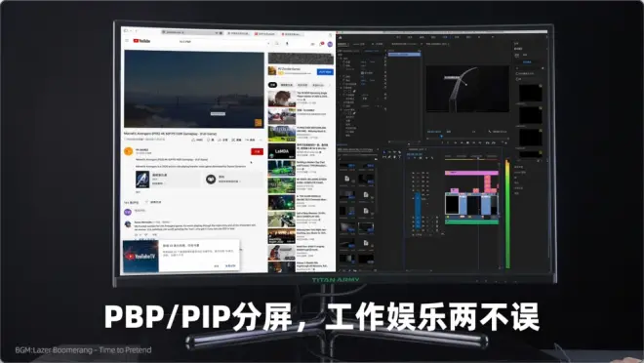Click the Marvel's Avengers game card icon
644x363 pixels.
142,180
